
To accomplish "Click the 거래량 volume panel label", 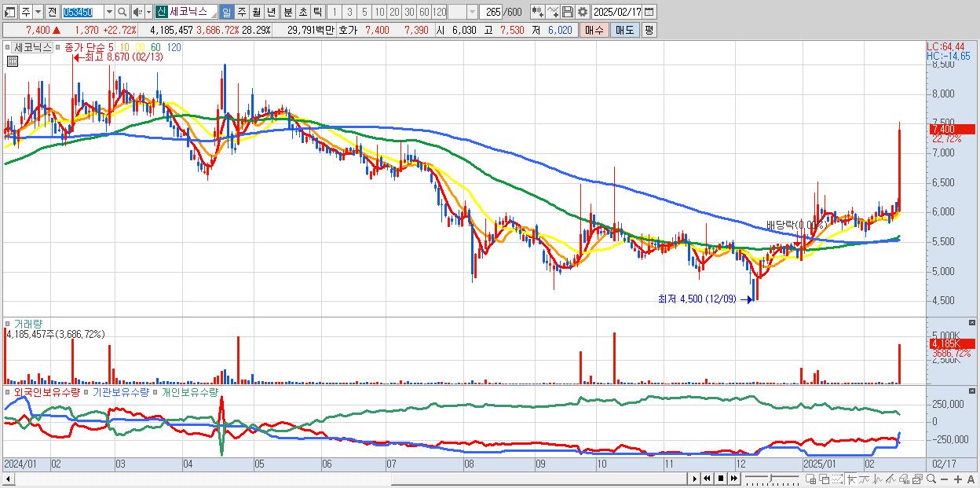I will [x=27, y=323].
